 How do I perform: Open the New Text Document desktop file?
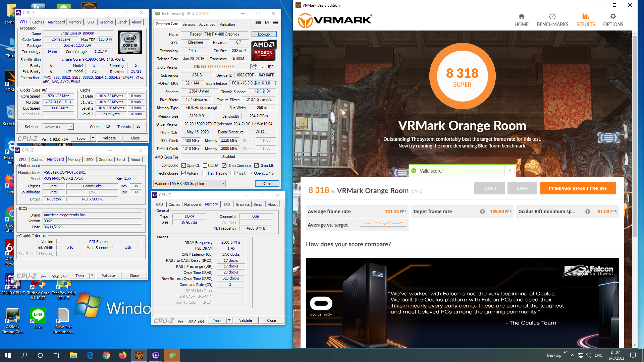[64, 321]
